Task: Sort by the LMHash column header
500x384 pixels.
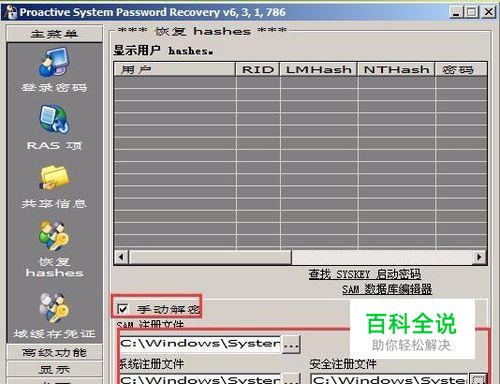Action: pyautogui.click(x=319, y=69)
